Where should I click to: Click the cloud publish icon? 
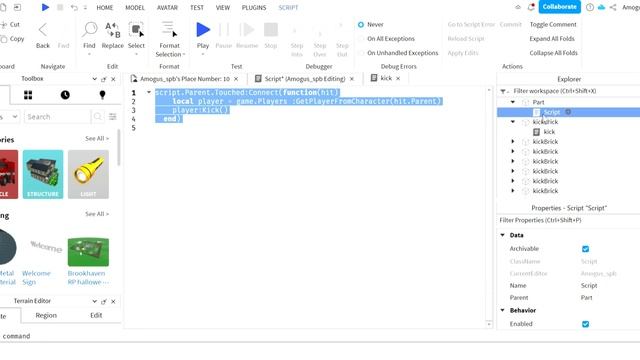pos(601,7)
